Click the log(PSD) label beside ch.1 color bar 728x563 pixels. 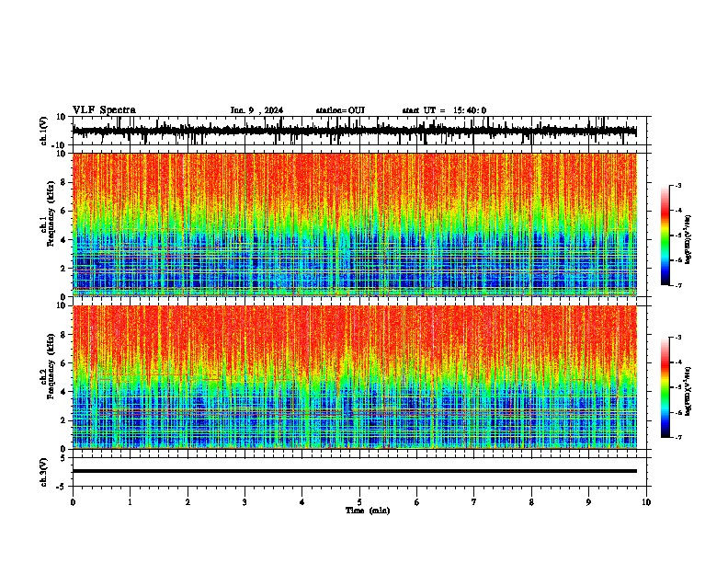pyautogui.click(x=688, y=240)
